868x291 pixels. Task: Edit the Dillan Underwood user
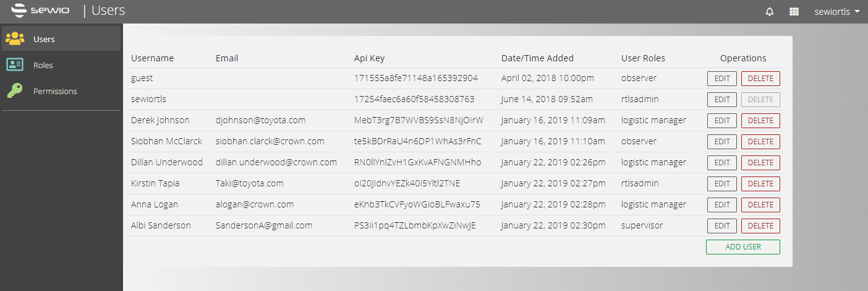[721, 163]
